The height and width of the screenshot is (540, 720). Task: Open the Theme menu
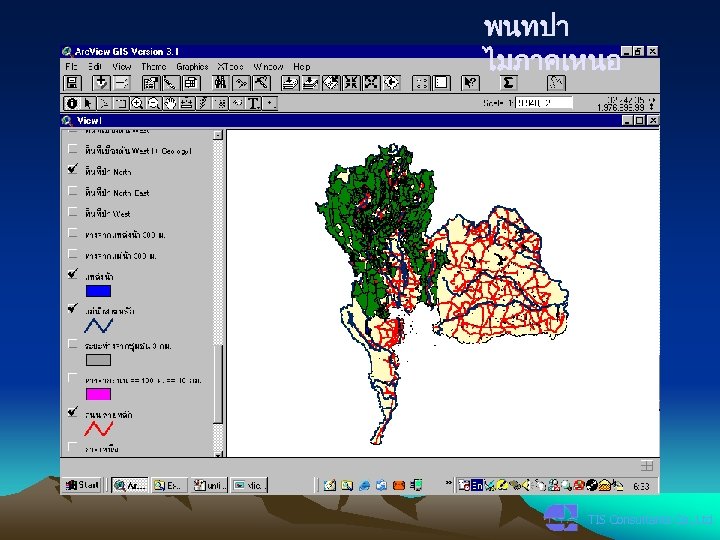(x=154, y=67)
